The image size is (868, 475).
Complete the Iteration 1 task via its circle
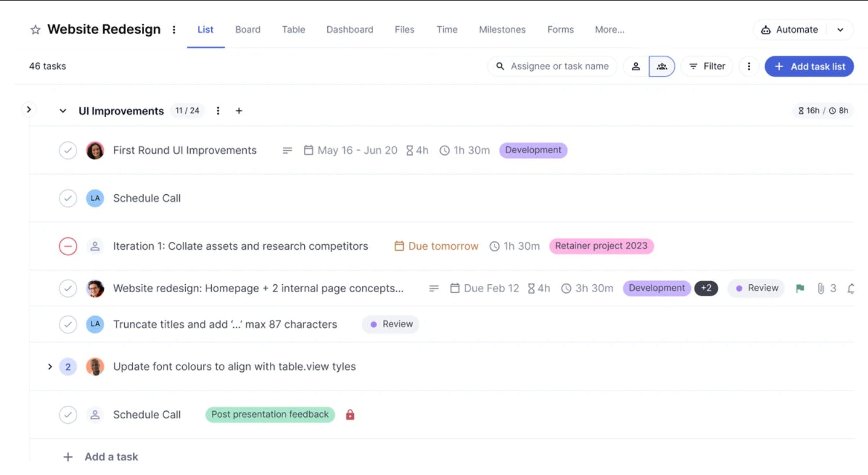[x=68, y=246]
